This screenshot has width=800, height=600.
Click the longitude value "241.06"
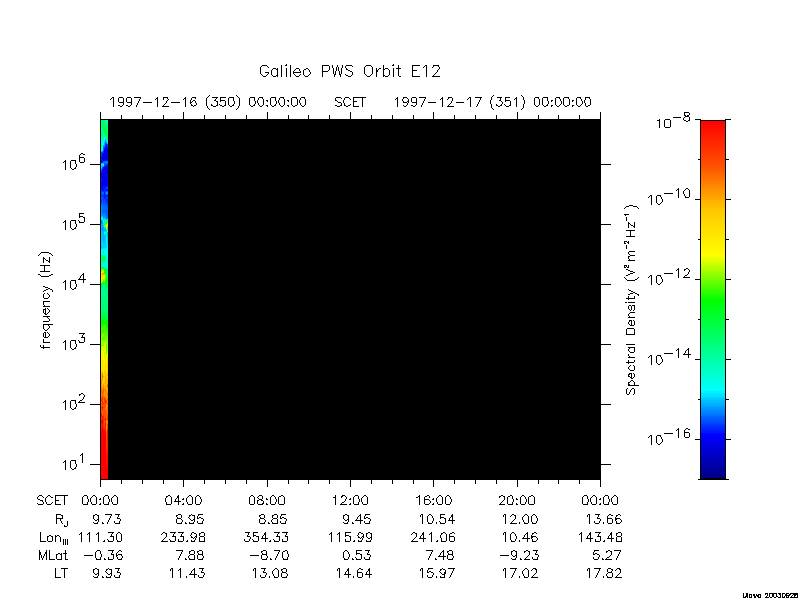click(433, 537)
